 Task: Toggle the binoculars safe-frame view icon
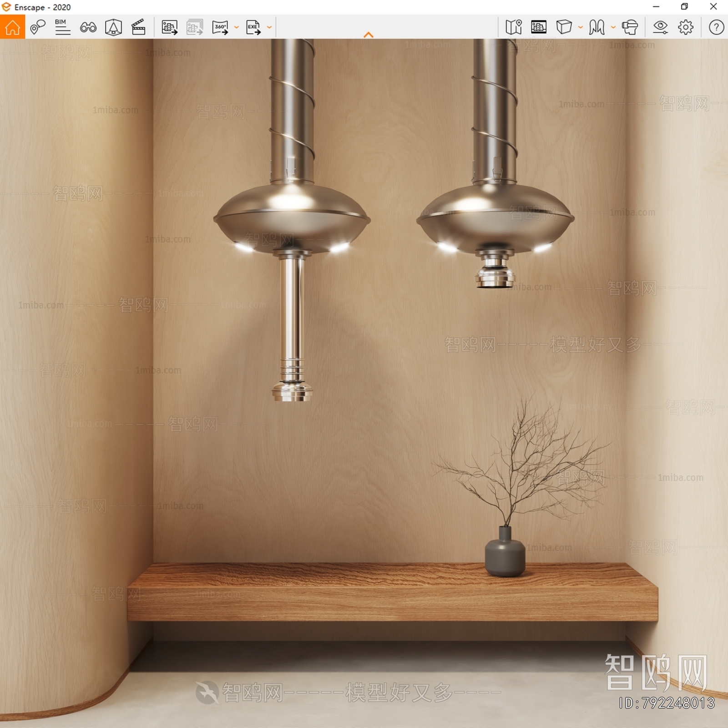click(88, 27)
